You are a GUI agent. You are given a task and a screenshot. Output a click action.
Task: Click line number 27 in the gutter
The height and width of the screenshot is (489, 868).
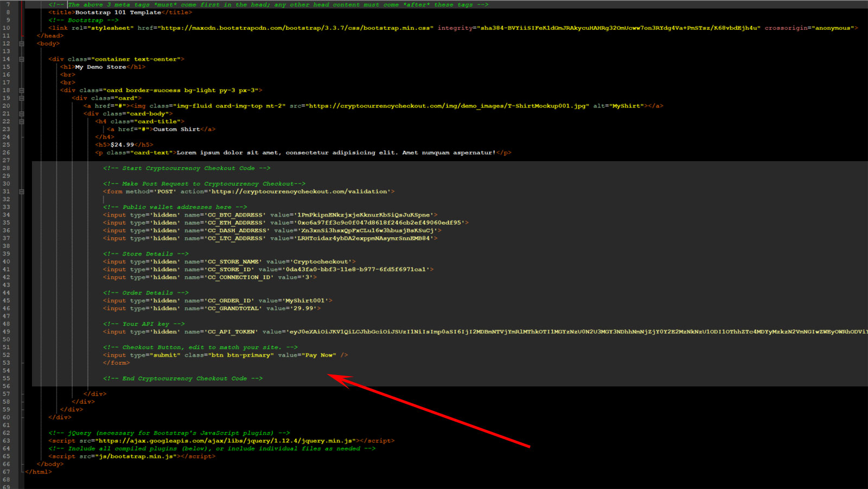pyautogui.click(x=6, y=160)
